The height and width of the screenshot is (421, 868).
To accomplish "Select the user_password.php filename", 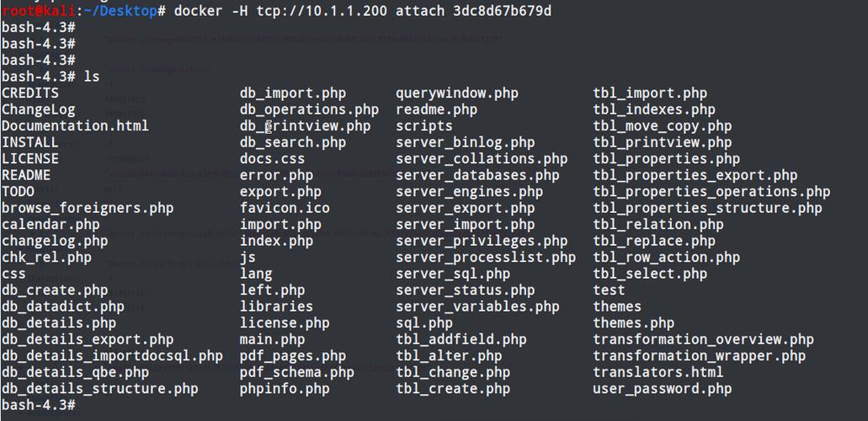I will coord(662,389).
